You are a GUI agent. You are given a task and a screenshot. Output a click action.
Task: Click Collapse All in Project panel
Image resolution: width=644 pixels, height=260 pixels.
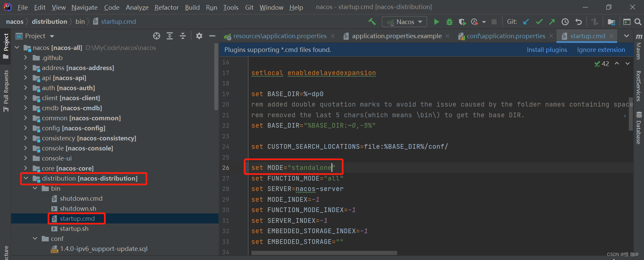point(183,36)
